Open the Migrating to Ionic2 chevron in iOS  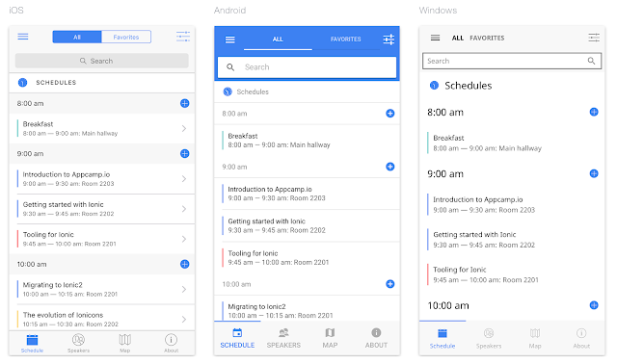[x=184, y=289]
